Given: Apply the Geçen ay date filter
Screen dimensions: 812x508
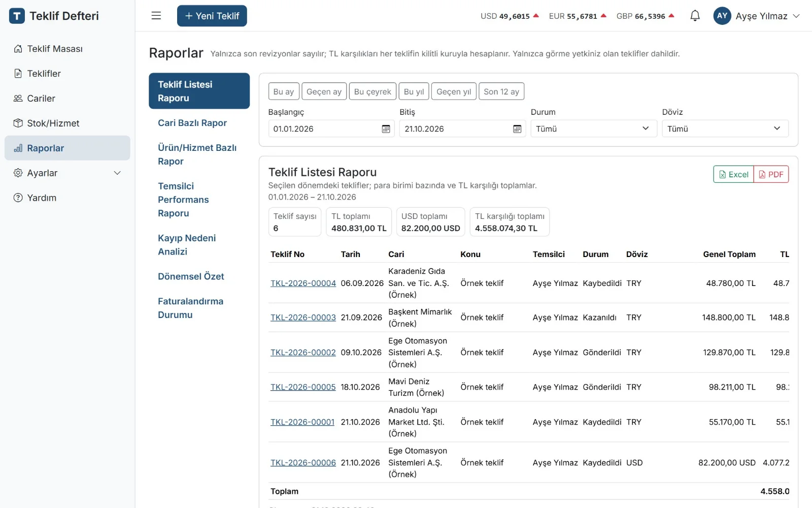Looking at the screenshot, I should pos(324,91).
